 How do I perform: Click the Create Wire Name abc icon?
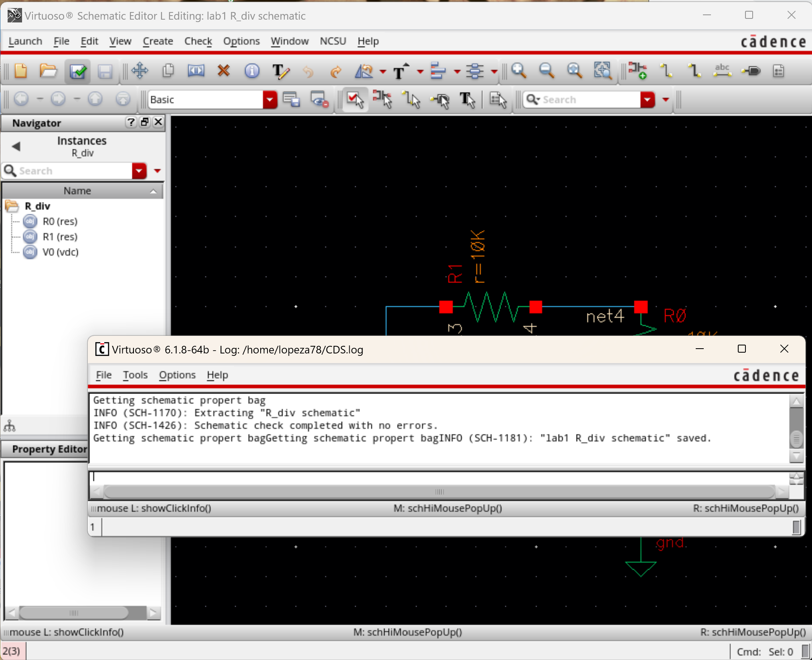pyautogui.click(x=722, y=71)
